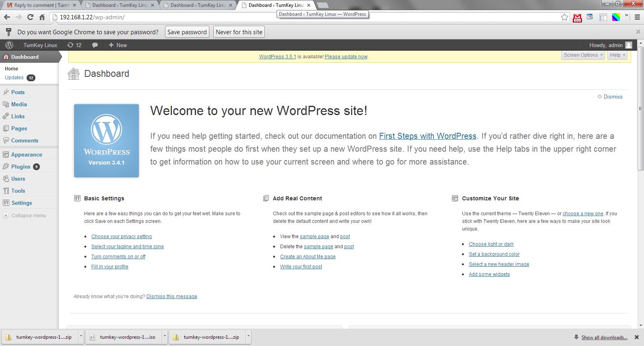644x346 pixels.
Task: Open the comments bubble in admin bar
Action: point(95,45)
